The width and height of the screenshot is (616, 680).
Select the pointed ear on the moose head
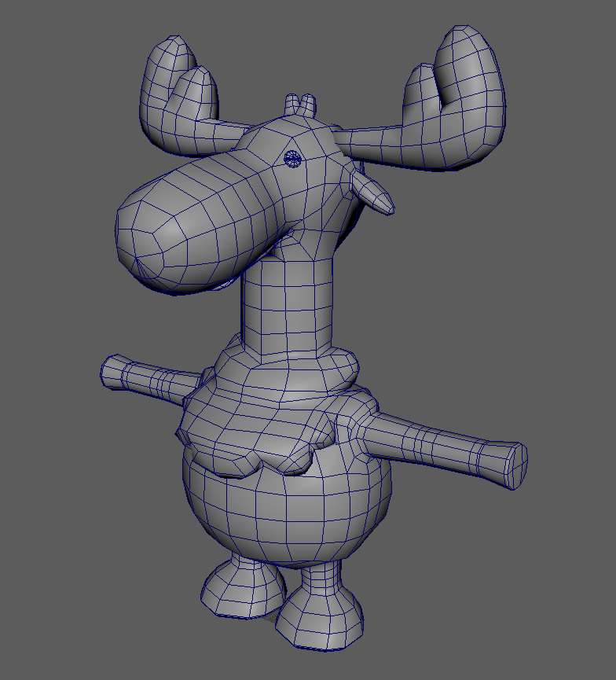(x=372, y=193)
